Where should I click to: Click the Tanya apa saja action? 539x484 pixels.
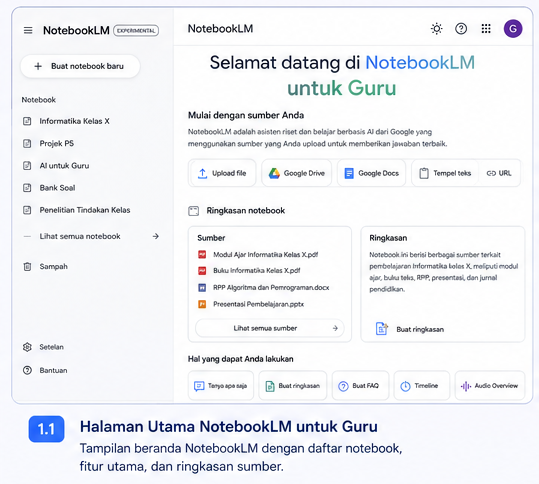[x=221, y=386]
